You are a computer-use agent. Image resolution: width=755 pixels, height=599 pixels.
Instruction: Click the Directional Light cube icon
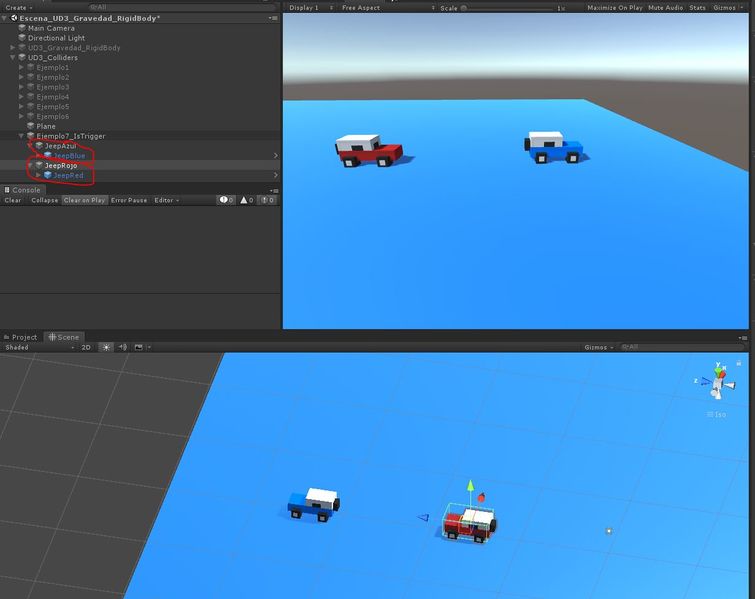(x=22, y=38)
